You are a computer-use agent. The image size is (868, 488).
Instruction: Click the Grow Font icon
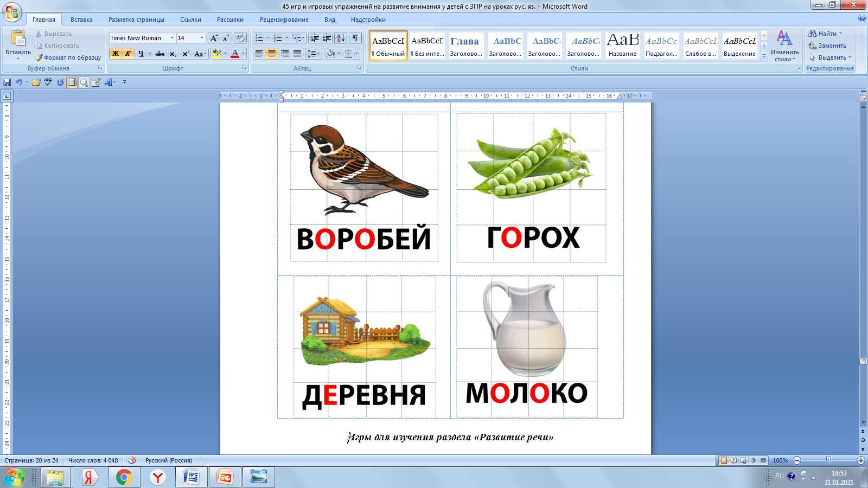pos(214,38)
